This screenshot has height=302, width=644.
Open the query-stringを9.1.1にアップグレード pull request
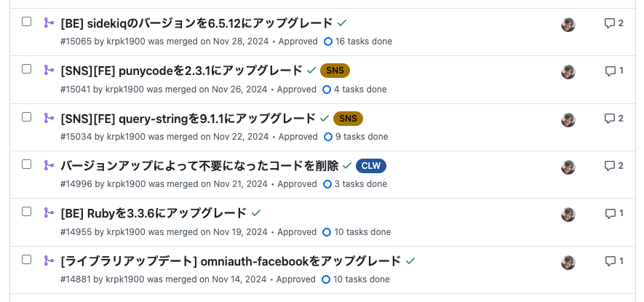tap(188, 119)
